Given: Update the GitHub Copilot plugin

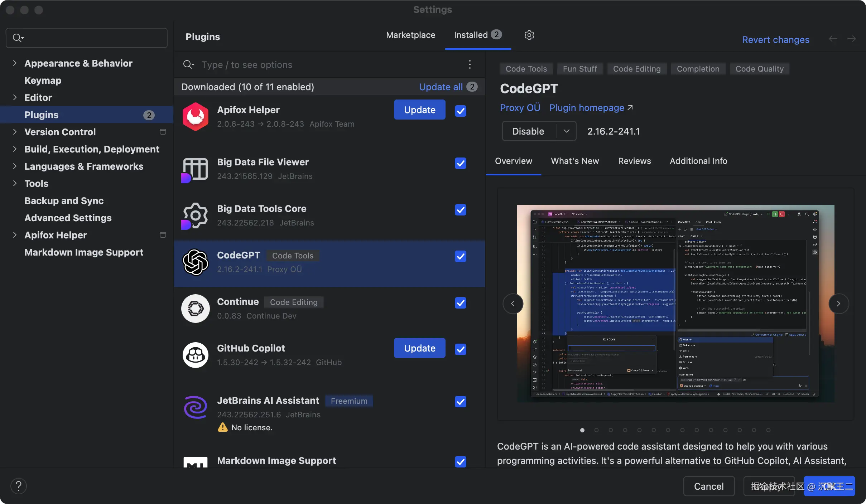Looking at the screenshot, I should click(419, 348).
